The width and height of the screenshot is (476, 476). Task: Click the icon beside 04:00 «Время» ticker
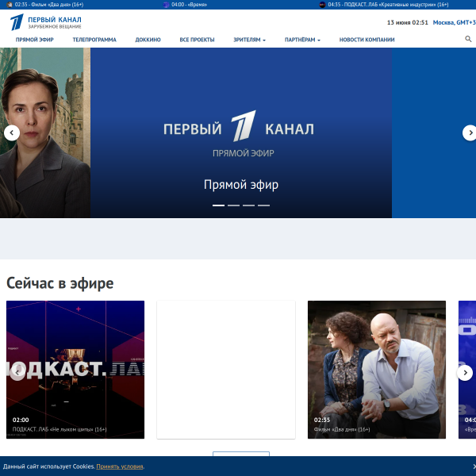pos(166,5)
